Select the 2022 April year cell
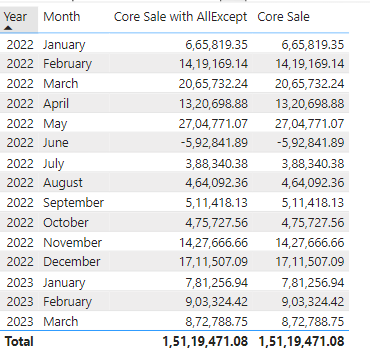Screen dimensions: 370x364 coord(20,104)
